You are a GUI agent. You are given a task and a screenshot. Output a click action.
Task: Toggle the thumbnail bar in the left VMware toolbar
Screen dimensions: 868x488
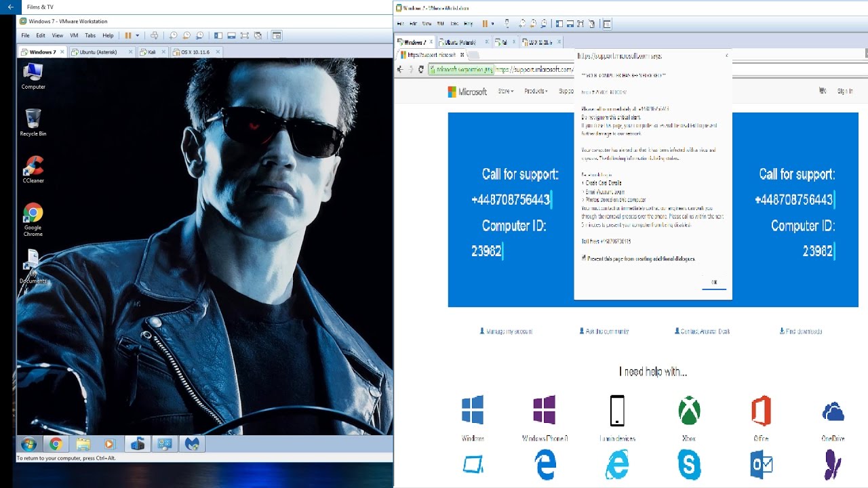[x=231, y=35]
